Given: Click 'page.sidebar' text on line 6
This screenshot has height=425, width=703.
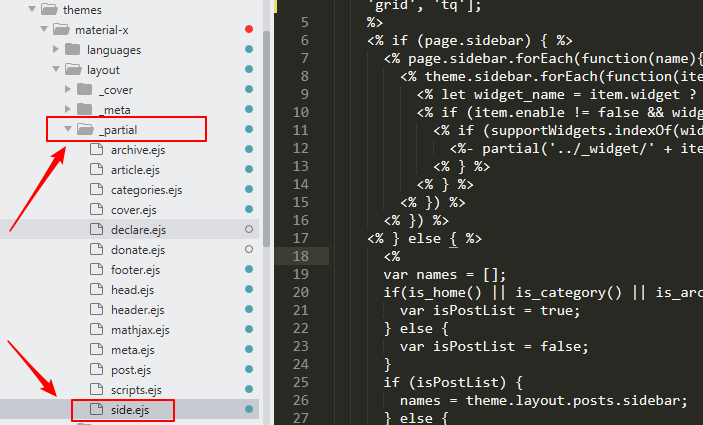Looking at the screenshot, I should [474, 41].
